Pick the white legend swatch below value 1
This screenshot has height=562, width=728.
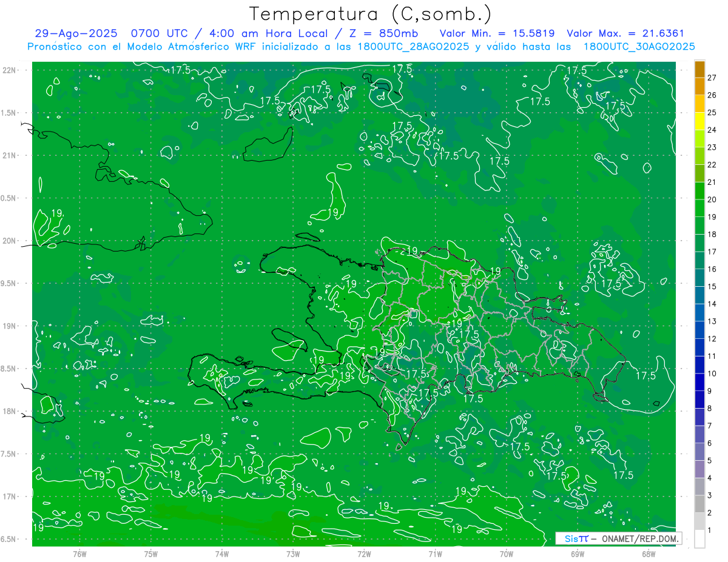699,539
